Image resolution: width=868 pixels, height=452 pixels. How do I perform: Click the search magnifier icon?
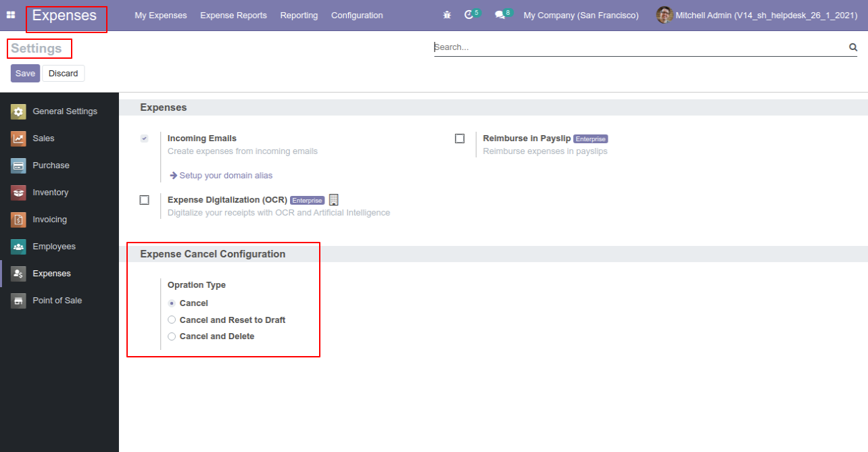coord(853,47)
